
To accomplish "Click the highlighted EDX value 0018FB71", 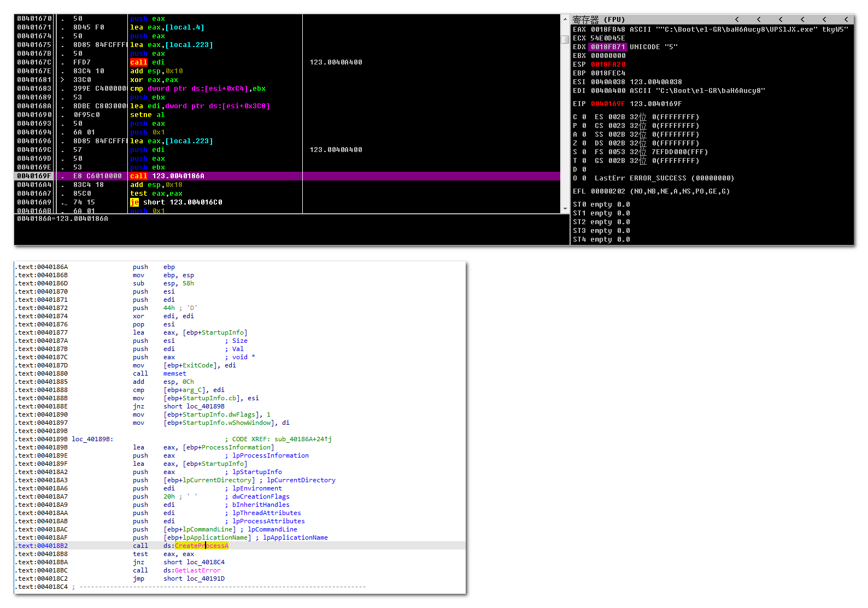I will [x=608, y=47].
